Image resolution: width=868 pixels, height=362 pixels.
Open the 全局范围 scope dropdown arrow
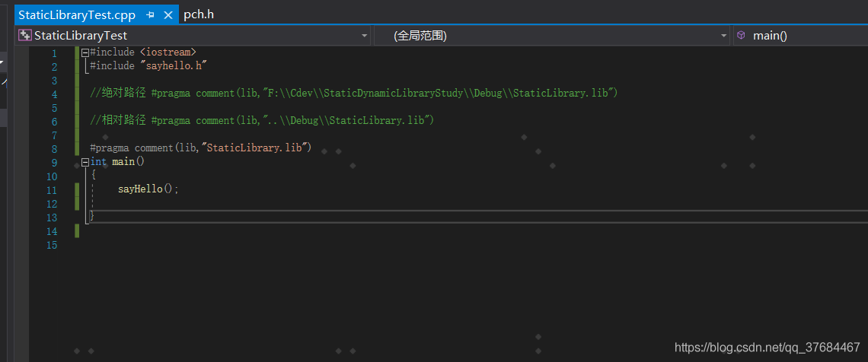[x=724, y=36]
